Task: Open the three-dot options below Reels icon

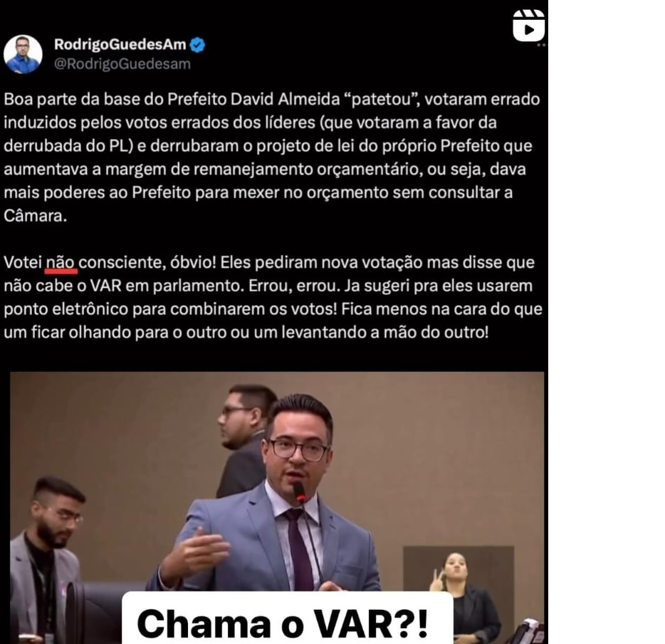Action: [x=541, y=45]
